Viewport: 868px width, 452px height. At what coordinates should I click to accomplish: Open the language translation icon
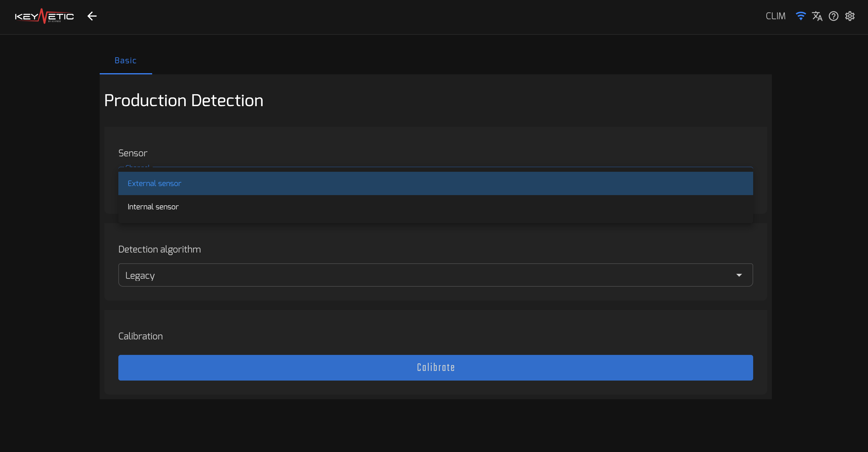pyautogui.click(x=817, y=16)
